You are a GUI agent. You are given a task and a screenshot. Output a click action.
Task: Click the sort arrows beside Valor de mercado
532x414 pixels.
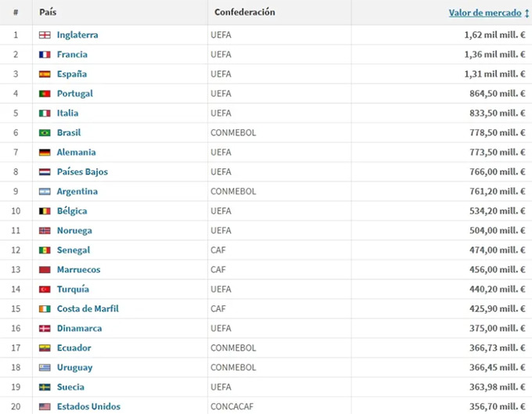(x=527, y=13)
